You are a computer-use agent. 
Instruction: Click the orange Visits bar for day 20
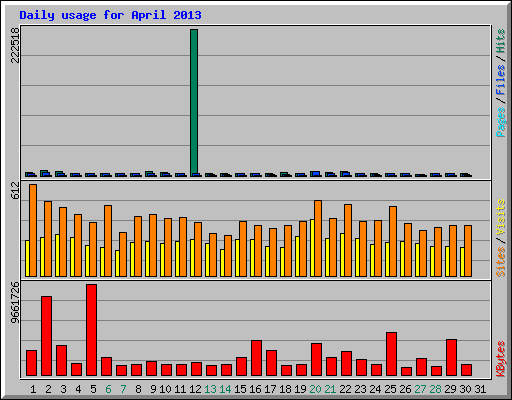(318, 238)
